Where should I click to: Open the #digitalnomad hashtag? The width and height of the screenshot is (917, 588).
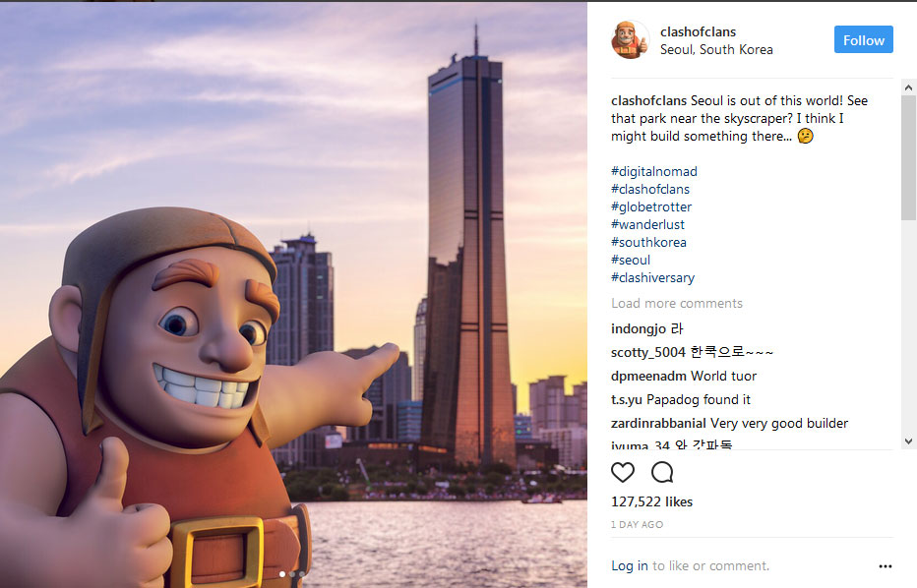(x=654, y=172)
